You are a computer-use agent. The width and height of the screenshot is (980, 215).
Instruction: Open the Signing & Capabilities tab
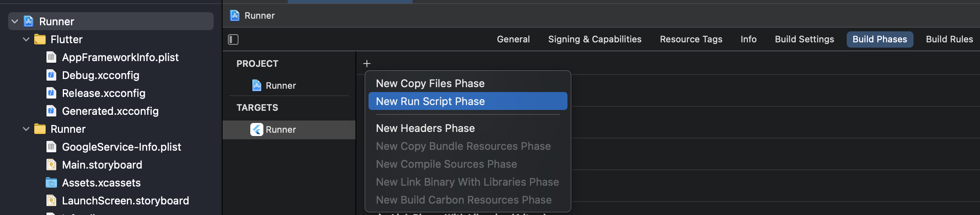click(x=594, y=39)
